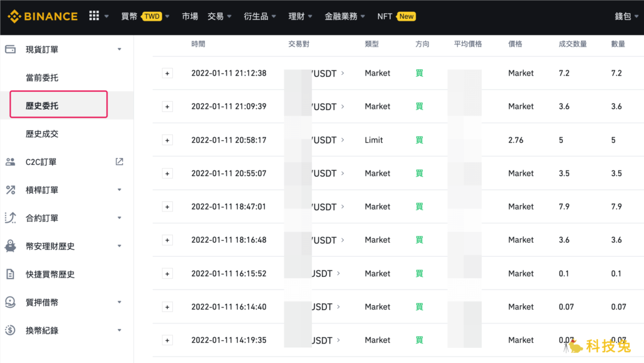Expand the 幣安理財歷史 sidebar arrow
This screenshot has height=363, width=644.
point(119,246)
